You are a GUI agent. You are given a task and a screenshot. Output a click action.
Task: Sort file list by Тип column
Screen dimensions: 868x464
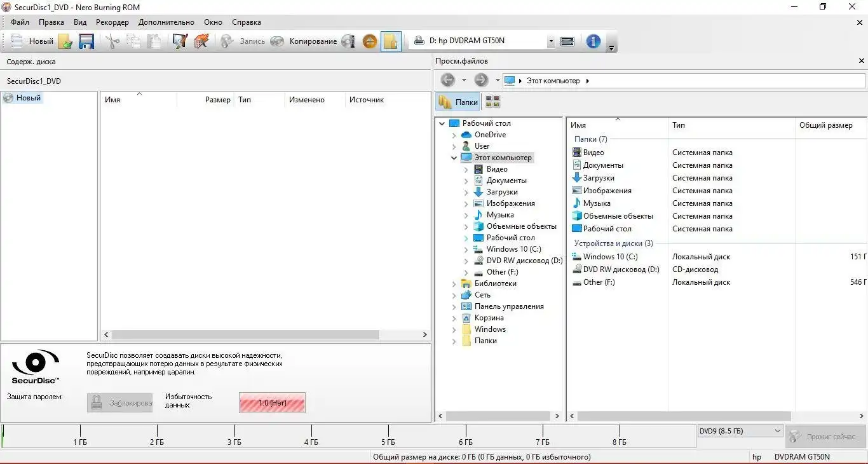coord(731,125)
